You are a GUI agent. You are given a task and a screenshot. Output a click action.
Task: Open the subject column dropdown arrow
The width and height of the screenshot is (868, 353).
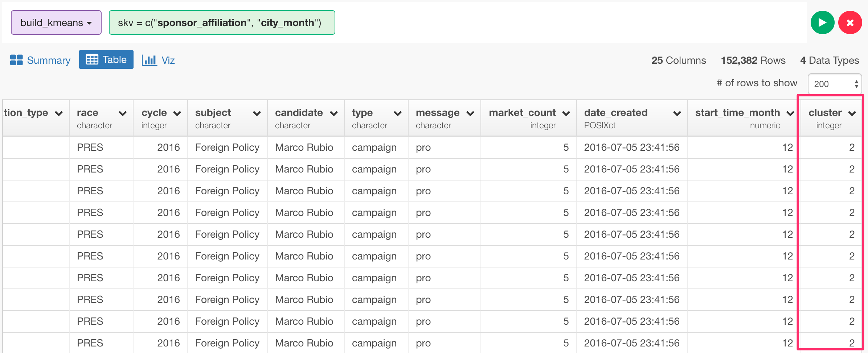(257, 113)
